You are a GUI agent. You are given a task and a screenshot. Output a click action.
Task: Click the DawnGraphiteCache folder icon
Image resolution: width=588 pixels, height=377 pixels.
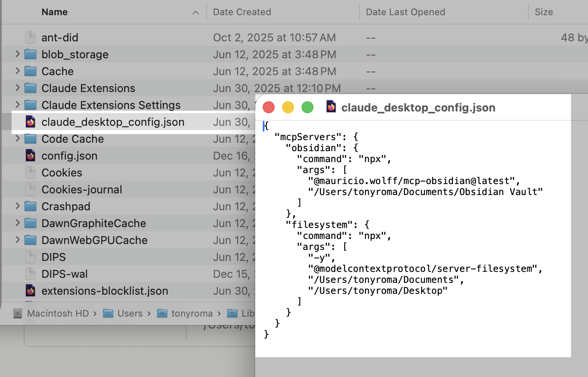pyautogui.click(x=30, y=223)
